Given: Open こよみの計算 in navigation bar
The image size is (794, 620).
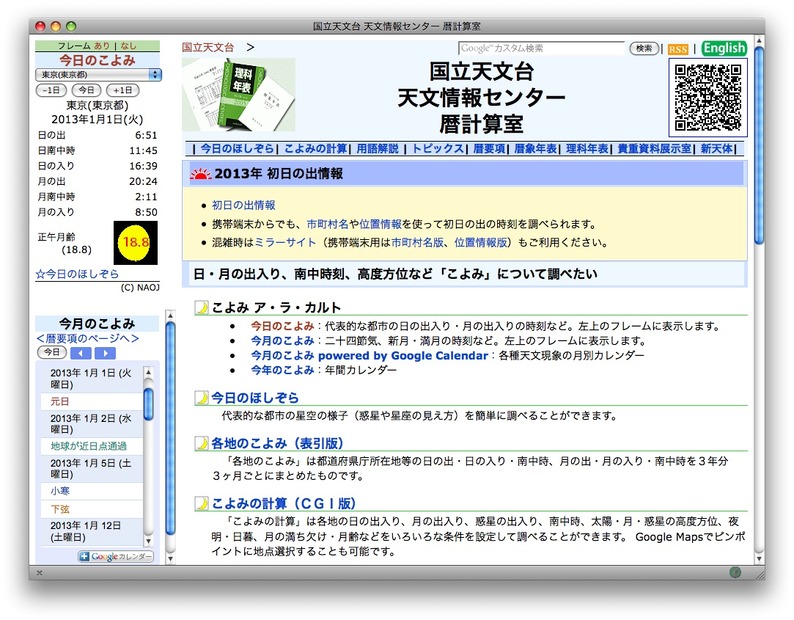Looking at the screenshot, I should coord(315,148).
